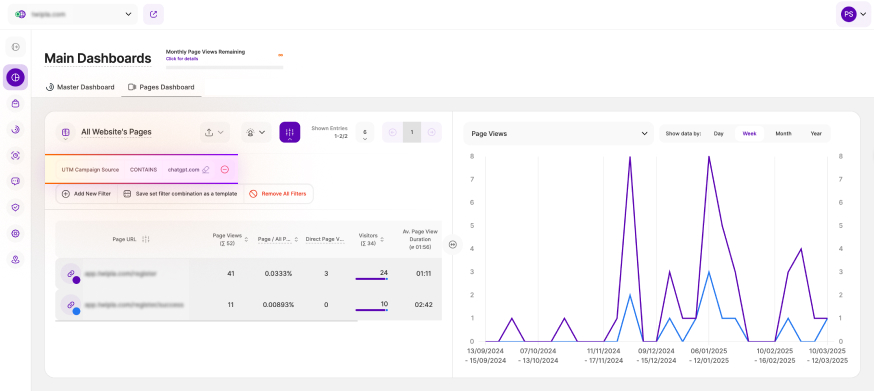The height and width of the screenshot is (391, 874).
Task: Click the CONTAINS filter operator
Action: click(143, 170)
